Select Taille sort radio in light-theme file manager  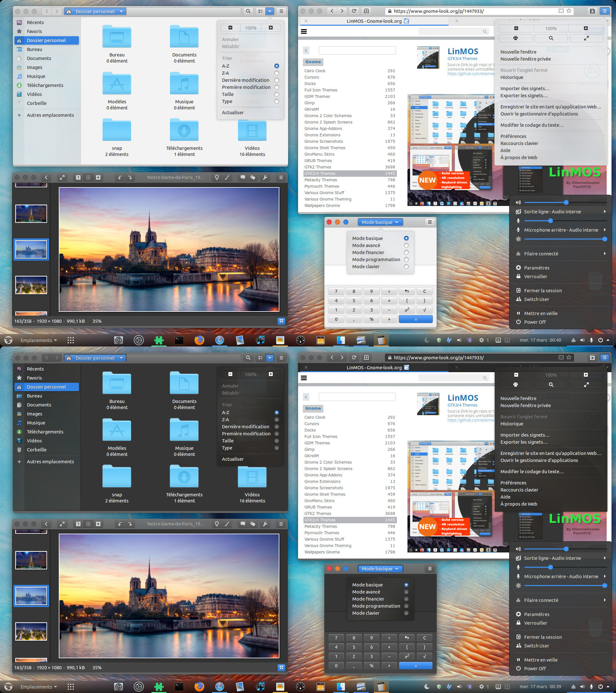[x=277, y=94]
